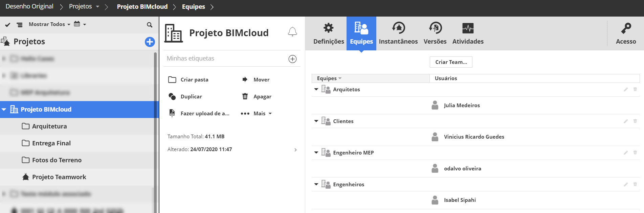Toggle the list view icon
Viewport: 644px width, 213px height.
[20, 25]
